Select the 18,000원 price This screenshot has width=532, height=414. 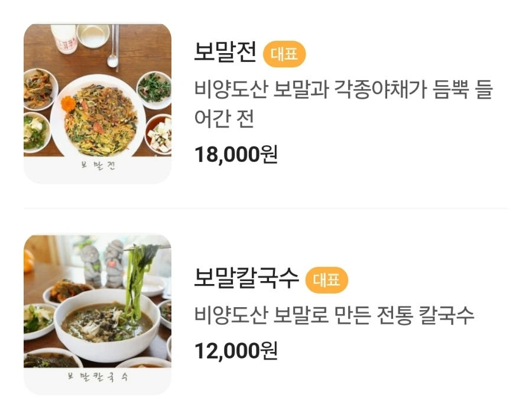pyautogui.click(x=236, y=154)
